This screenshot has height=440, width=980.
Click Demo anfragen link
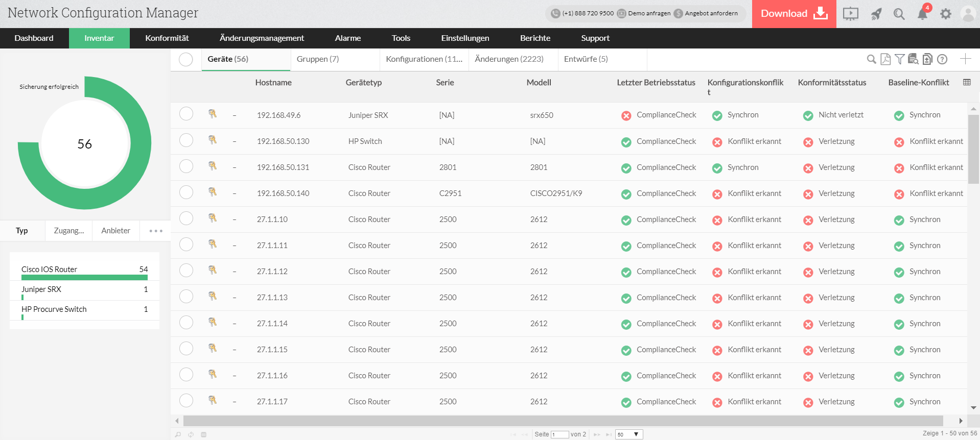tap(649, 13)
